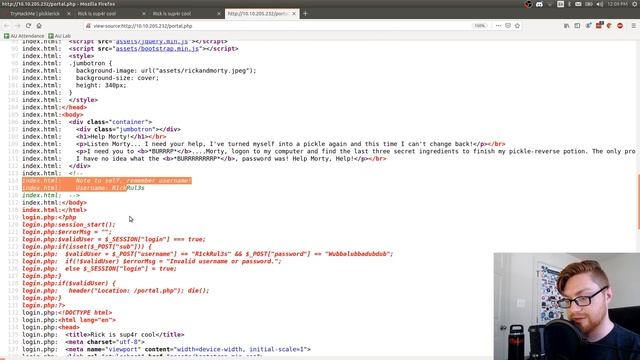Click the line with password Wubbalubbadubdub
Viewport: 640px width, 360px height.
pyautogui.click(x=208, y=254)
